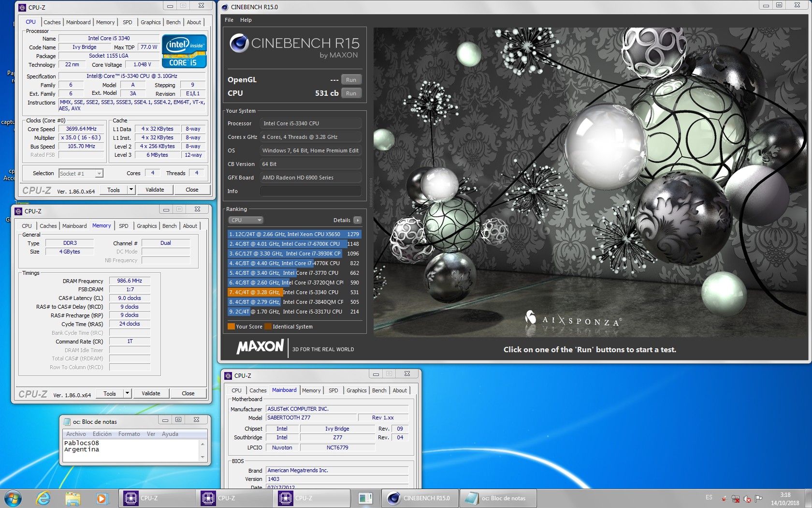812x508 pixels.
Task: Switch to SPD tab in Memory CPU-Z window
Action: point(124,226)
